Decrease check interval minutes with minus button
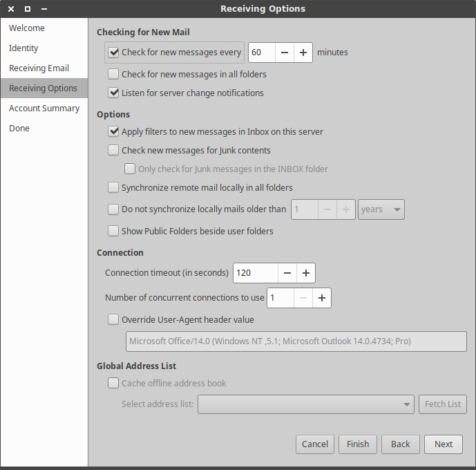The width and height of the screenshot is (476, 470). pyautogui.click(x=285, y=53)
